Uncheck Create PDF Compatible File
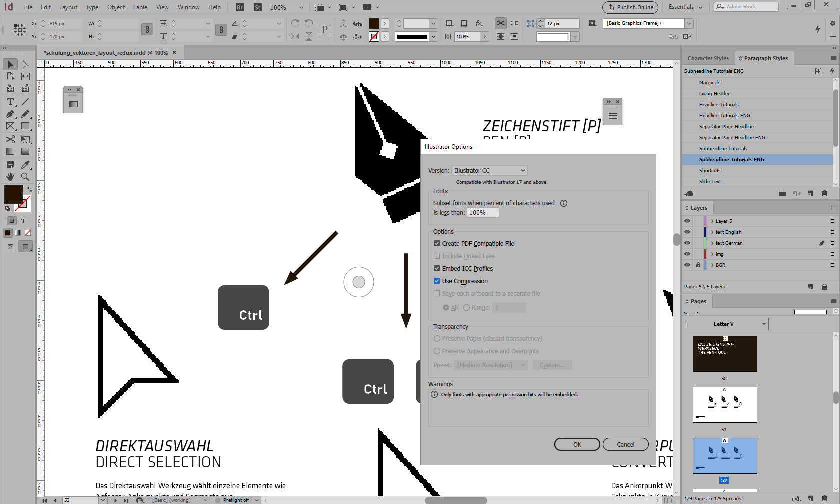 pos(437,244)
